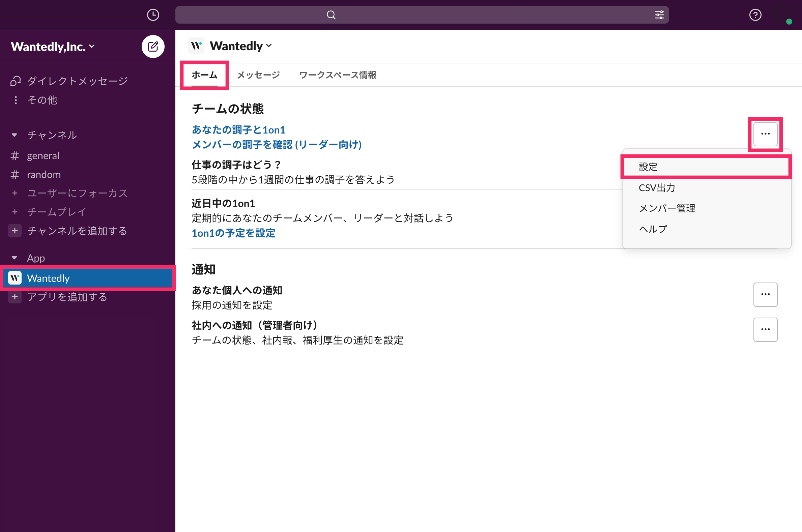Viewport: 802px width, 532px height.
Task: Select メンバー管理 from the menu
Action: point(706,208)
